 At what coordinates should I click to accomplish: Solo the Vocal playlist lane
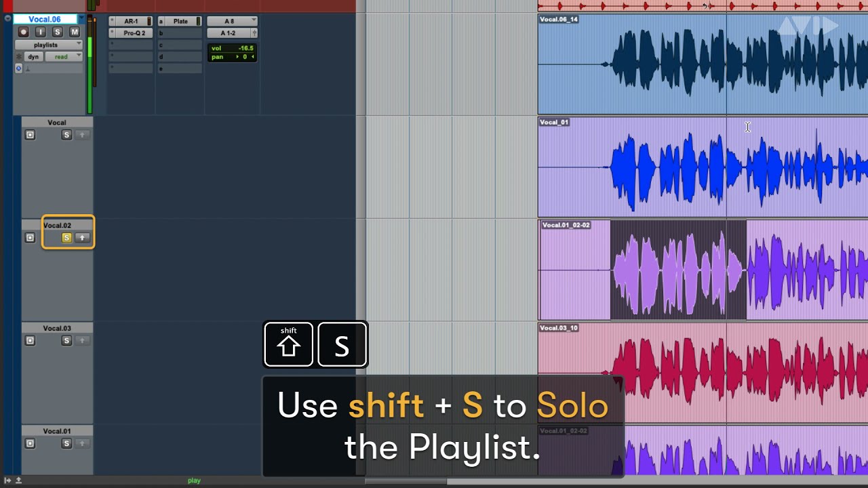pos(66,135)
